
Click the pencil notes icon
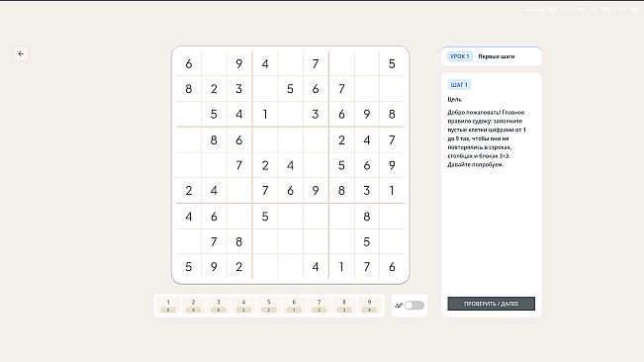pos(398,306)
